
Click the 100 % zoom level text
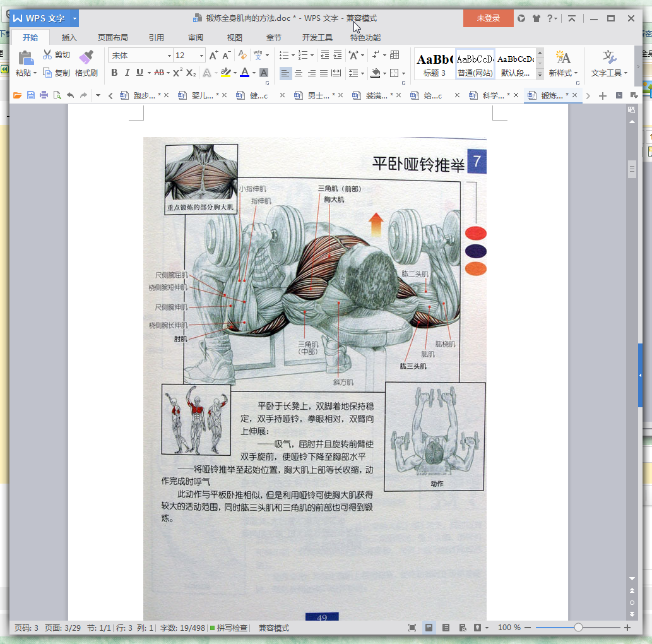pyautogui.click(x=509, y=628)
